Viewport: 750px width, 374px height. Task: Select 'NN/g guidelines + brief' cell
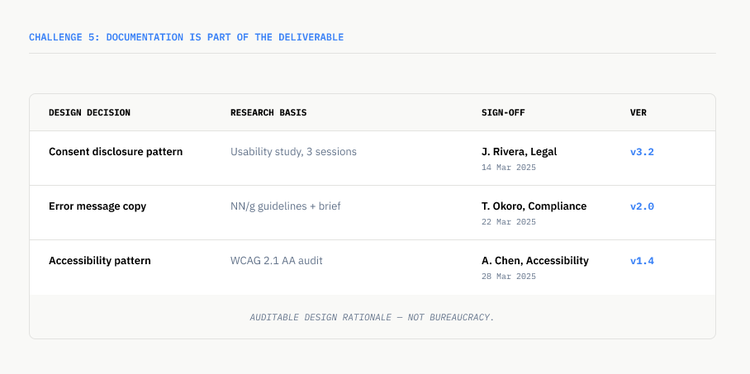[x=286, y=206]
